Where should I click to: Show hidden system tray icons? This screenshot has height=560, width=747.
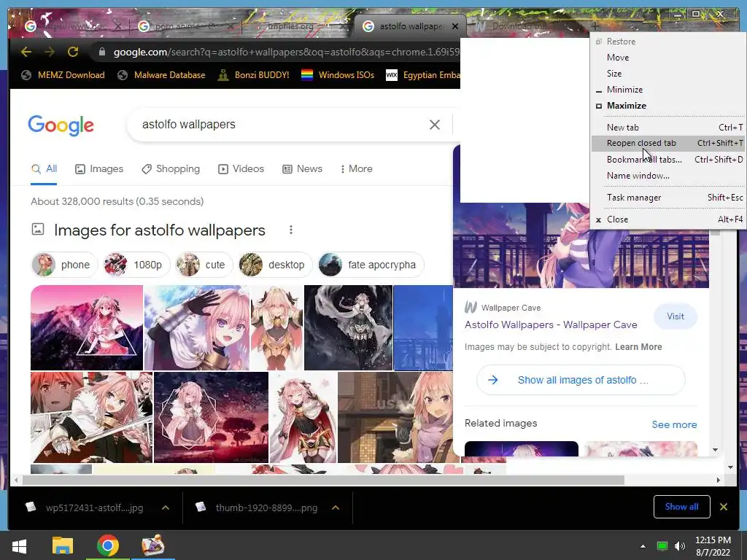click(x=643, y=546)
